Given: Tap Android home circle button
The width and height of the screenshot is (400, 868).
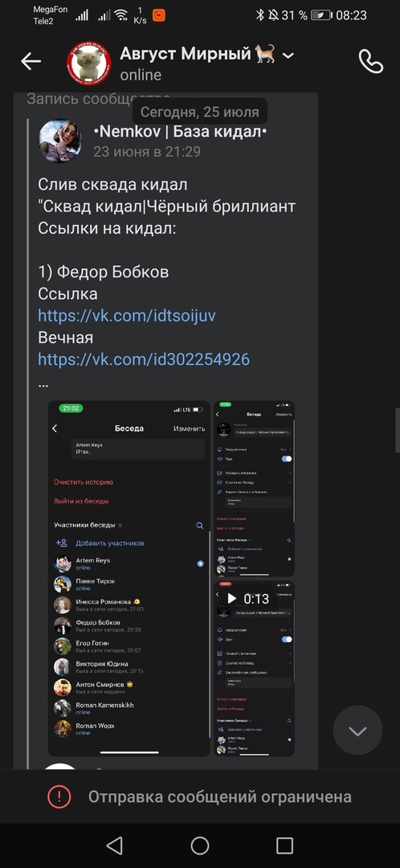Looking at the screenshot, I should pyautogui.click(x=200, y=845).
